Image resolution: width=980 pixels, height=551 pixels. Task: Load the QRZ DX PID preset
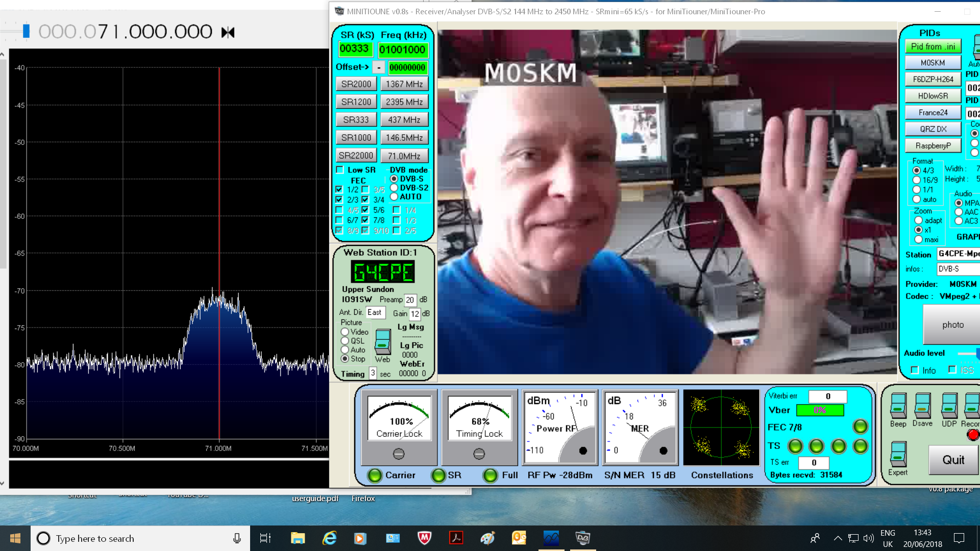tap(933, 129)
